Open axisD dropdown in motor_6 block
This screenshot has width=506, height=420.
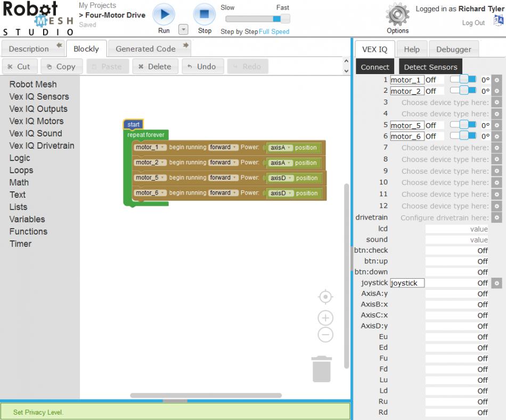coord(280,193)
